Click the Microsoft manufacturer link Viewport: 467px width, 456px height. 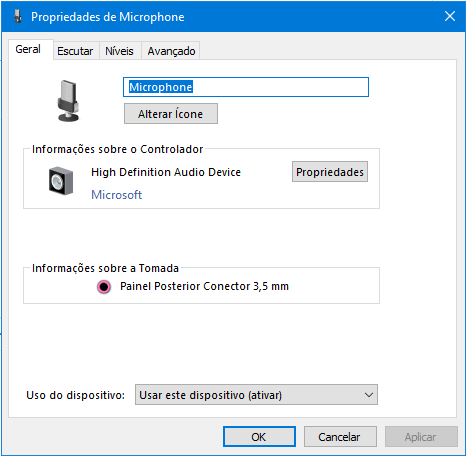click(117, 195)
